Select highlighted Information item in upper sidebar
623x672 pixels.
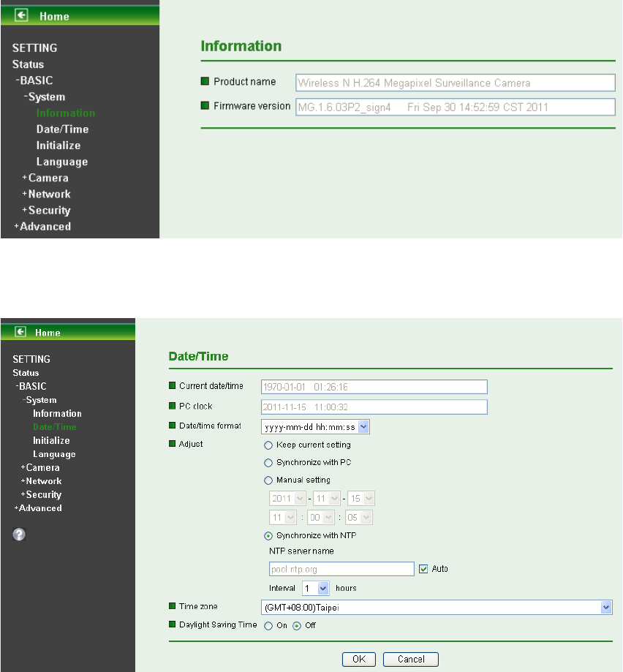pyautogui.click(x=66, y=113)
